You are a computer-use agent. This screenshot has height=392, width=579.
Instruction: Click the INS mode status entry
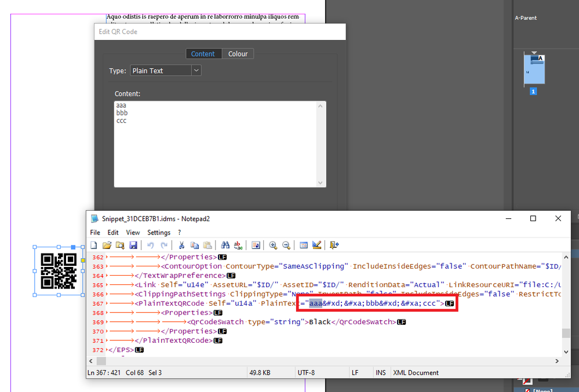pos(381,372)
